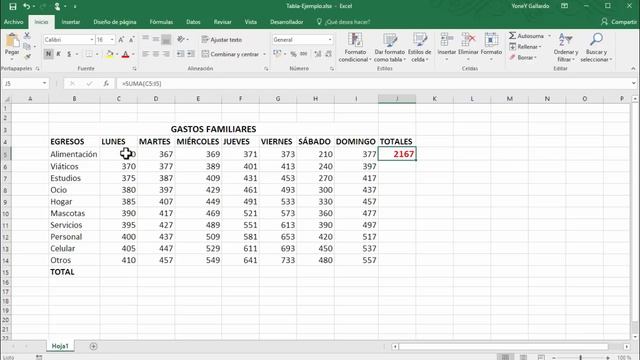Switch to the Desarrollador tab

287,22
